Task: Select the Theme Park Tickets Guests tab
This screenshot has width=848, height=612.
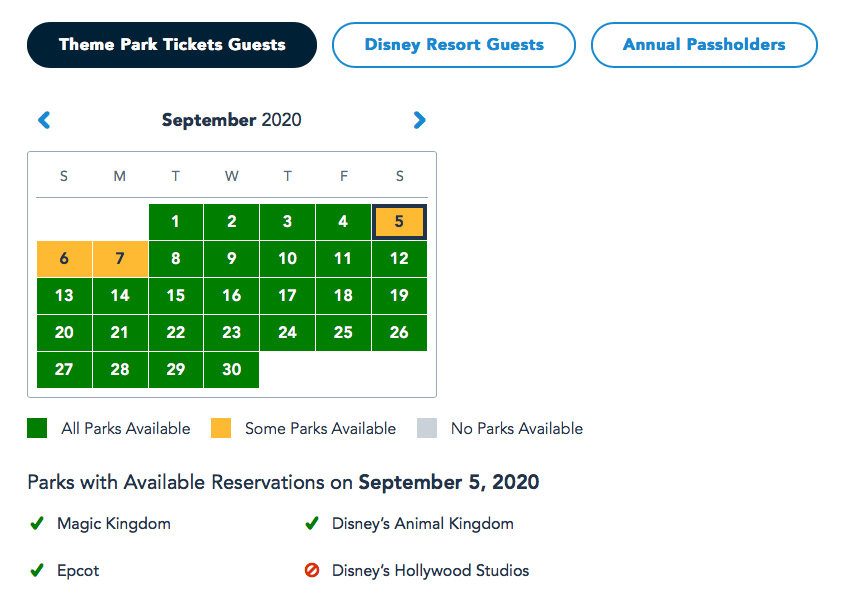Action: point(172,44)
